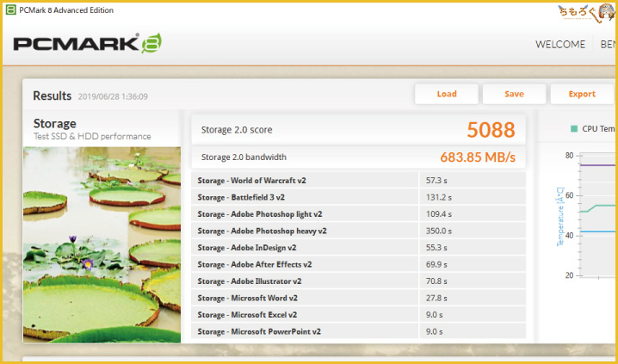This screenshot has height=364, width=618.
Task: Select the Storage 2.0 score label
Action: pyautogui.click(x=237, y=130)
